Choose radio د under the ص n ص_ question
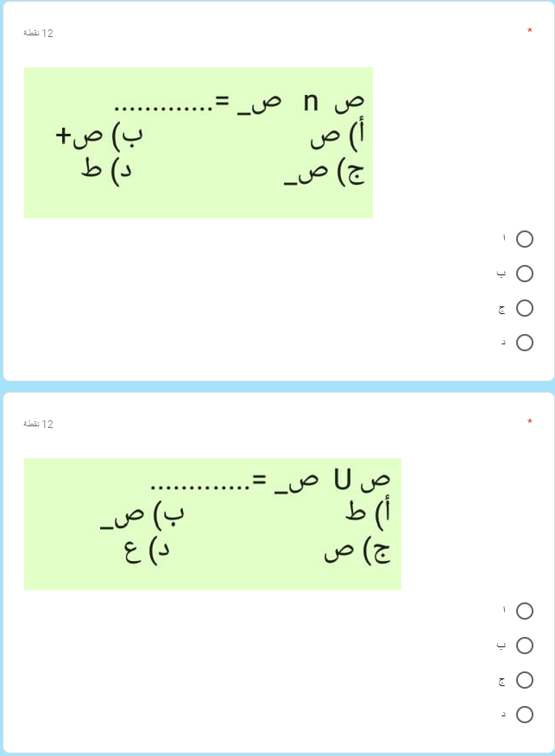 click(x=525, y=343)
